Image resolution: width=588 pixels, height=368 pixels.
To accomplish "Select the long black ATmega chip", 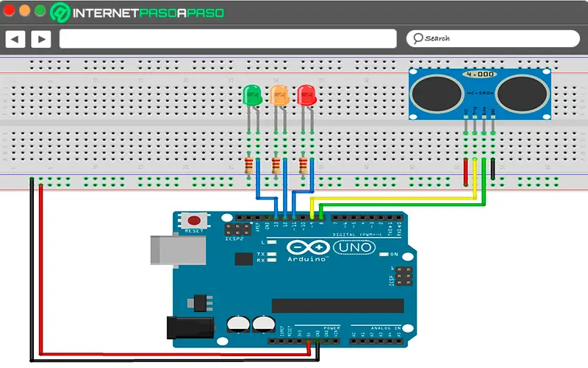I will (337, 306).
